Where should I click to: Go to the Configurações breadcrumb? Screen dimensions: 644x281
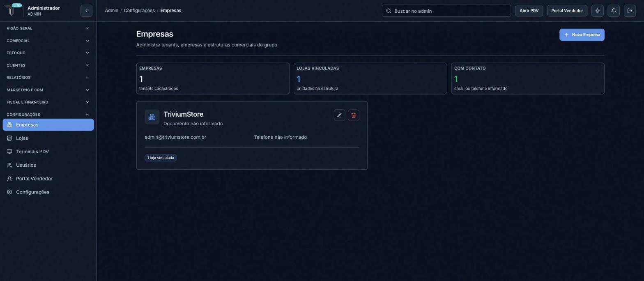(139, 11)
